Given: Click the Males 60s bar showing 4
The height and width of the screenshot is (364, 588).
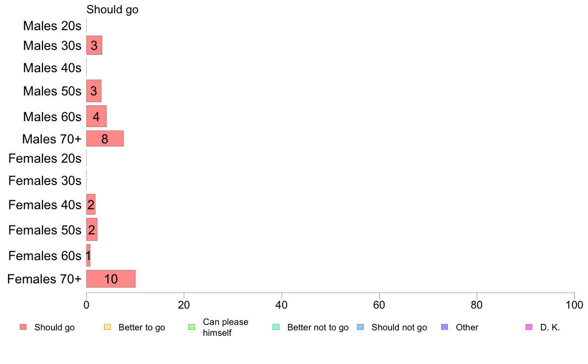Looking at the screenshot, I should pyautogui.click(x=97, y=116).
